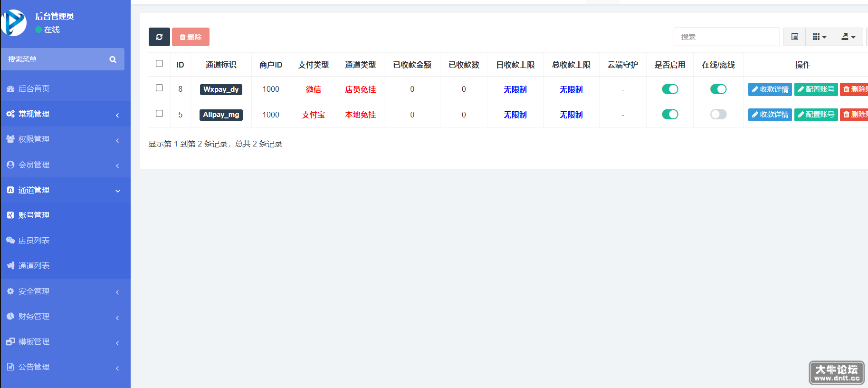
Task: Check the row checkbox for ID 8
Action: tap(160, 88)
